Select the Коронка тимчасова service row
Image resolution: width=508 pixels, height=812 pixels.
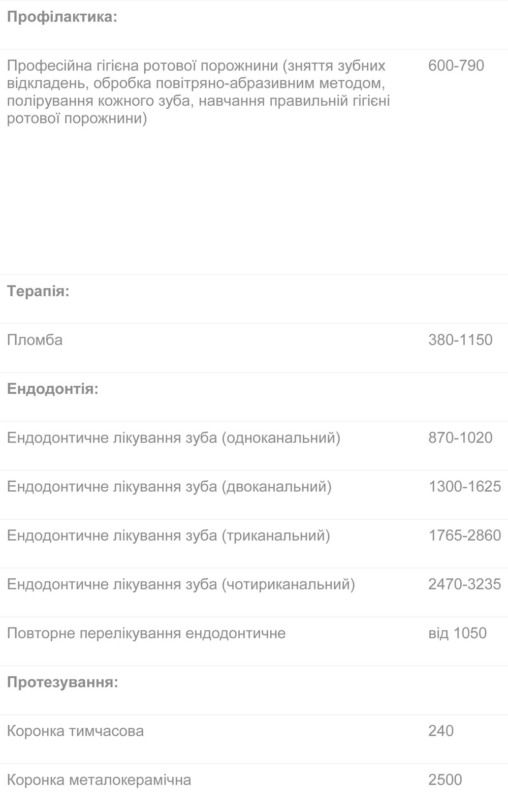pyautogui.click(x=75, y=731)
